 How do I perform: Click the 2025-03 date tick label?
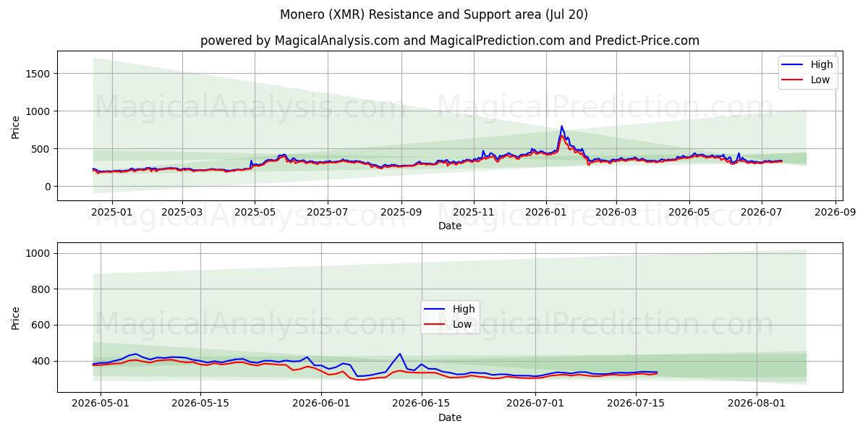[182, 213]
